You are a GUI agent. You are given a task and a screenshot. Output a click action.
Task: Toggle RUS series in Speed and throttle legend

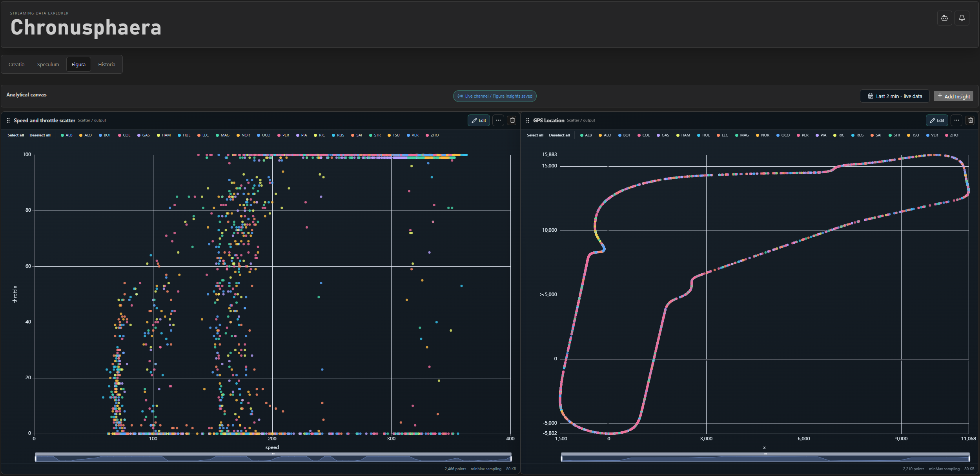point(338,135)
